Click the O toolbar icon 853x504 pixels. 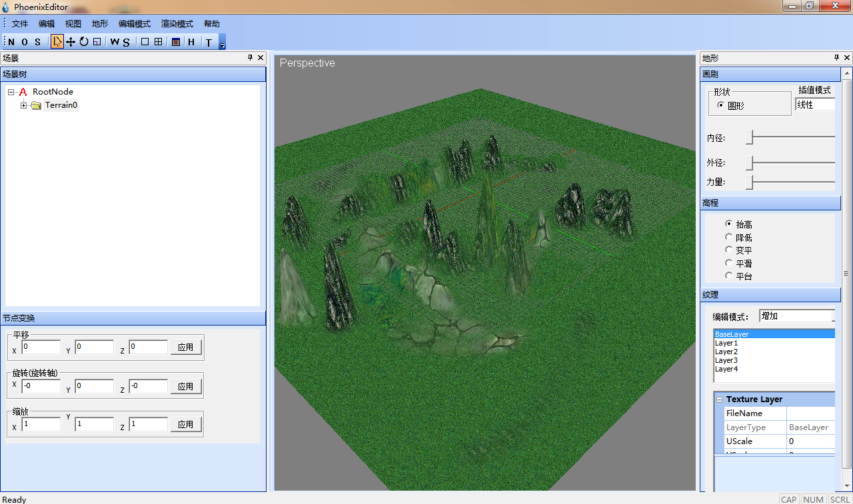[x=25, y=42]
